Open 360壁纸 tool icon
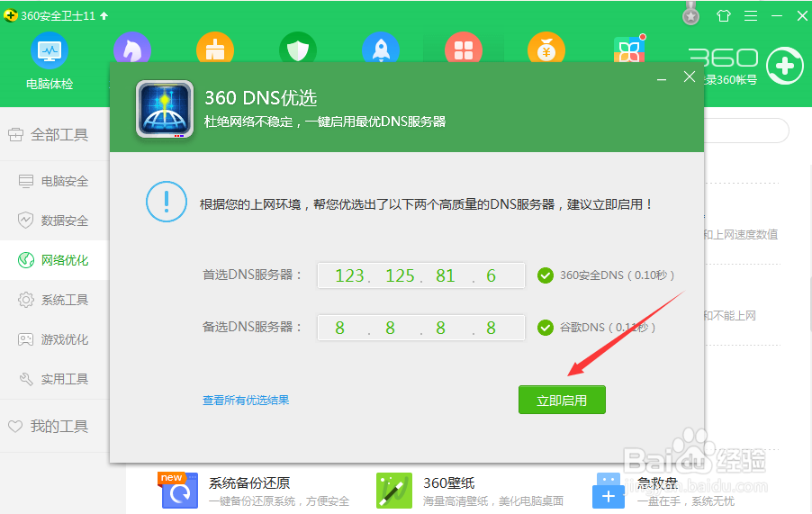The height and width of the screenshot is (514, 812). tap(394, 491)
